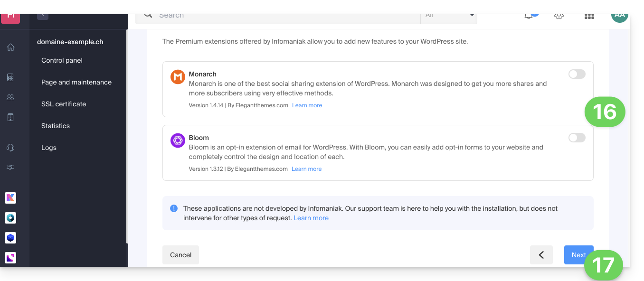
Task: Click the users icon in left rail
Action: pyautogui.click(x=10, y=97)
